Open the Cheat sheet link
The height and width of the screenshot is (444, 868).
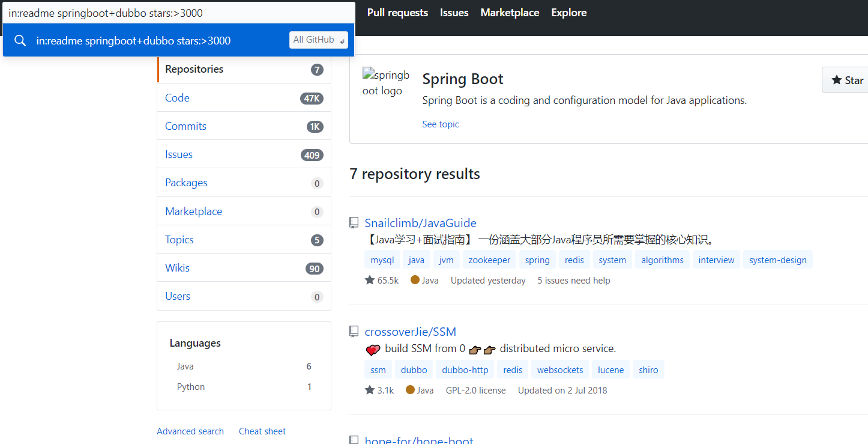coord(262,431)
